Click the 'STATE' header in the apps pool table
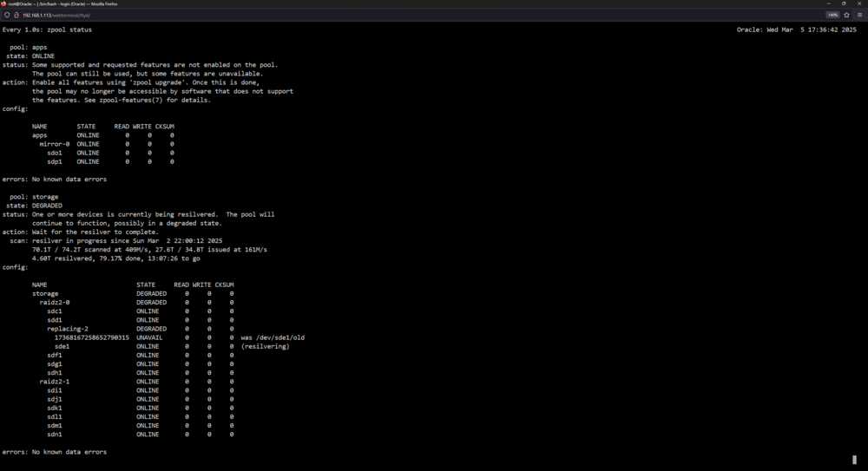The image size is (868, 471). (86, 127)
